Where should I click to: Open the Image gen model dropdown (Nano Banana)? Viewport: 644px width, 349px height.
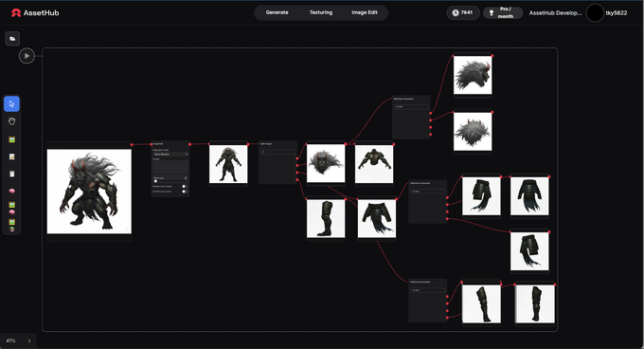tap(170, 155)
